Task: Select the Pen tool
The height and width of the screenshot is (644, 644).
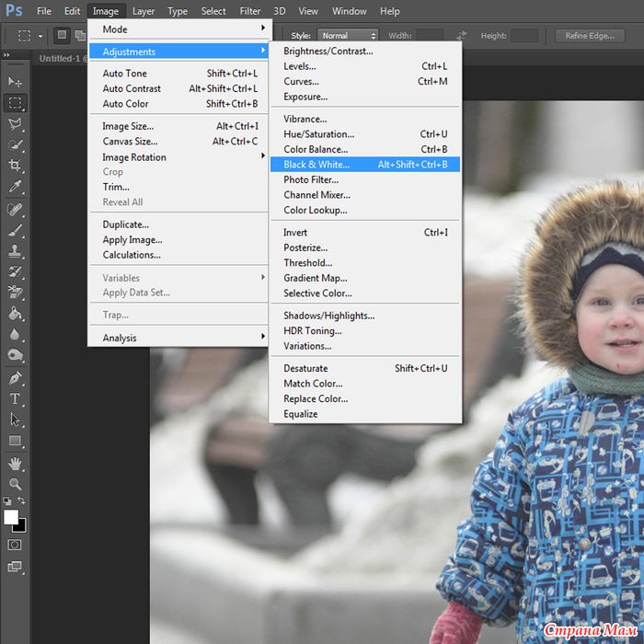Action: point(15,378)
